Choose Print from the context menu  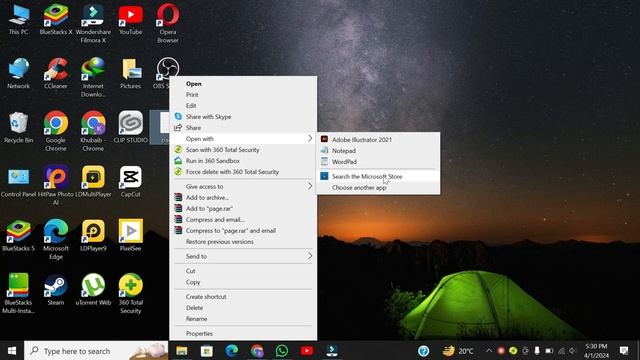click(x=243, y=95)
